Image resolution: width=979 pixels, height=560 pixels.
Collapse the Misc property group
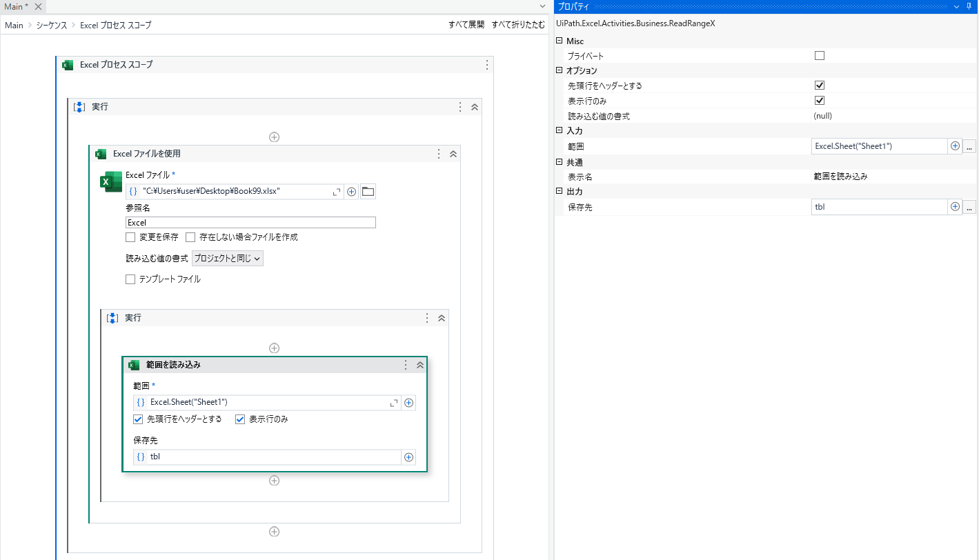tap(559, 41)
